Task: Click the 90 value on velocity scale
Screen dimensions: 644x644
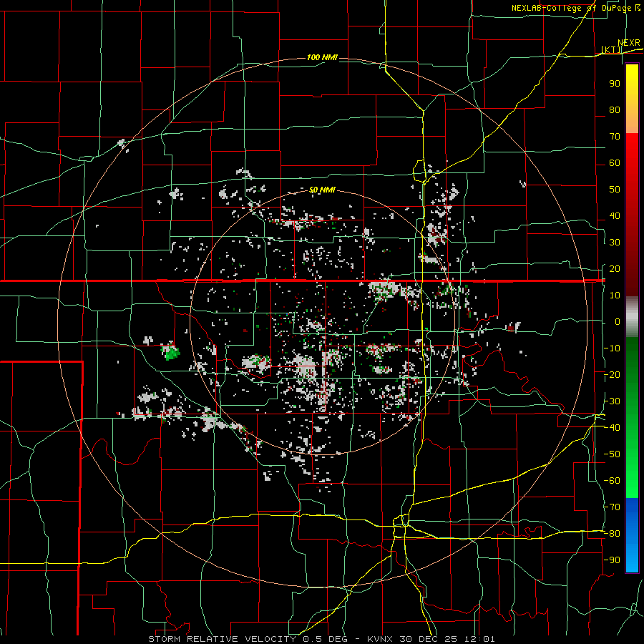Action: [615, 84]
